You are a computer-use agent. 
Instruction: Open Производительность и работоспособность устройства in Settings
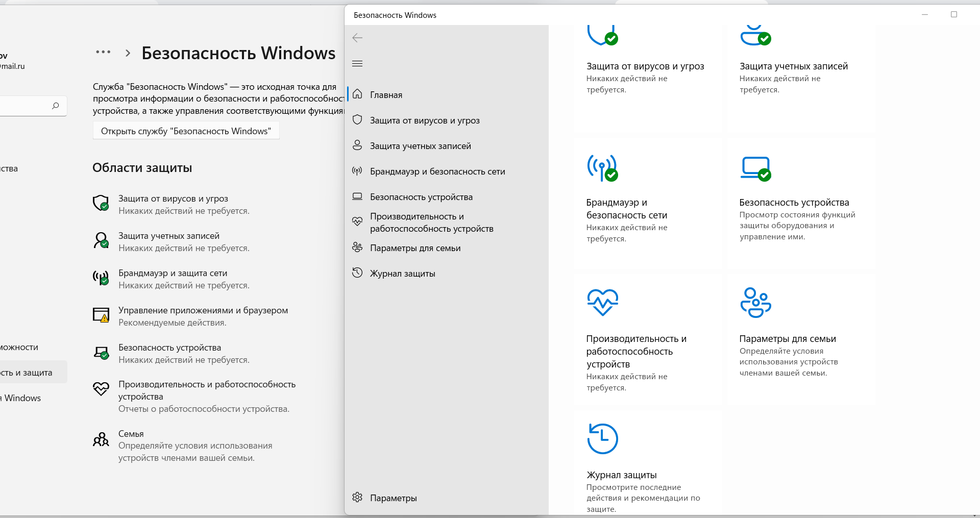coord(207,390)
